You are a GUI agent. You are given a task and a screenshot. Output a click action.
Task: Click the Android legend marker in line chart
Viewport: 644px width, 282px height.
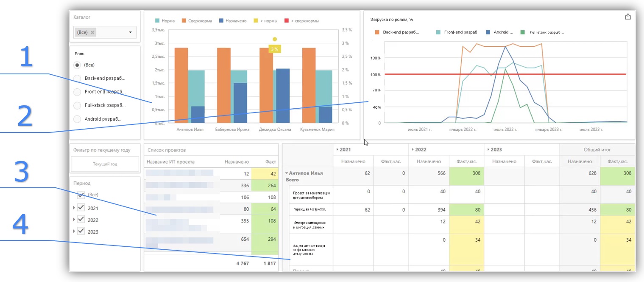(x=488, y=32)
